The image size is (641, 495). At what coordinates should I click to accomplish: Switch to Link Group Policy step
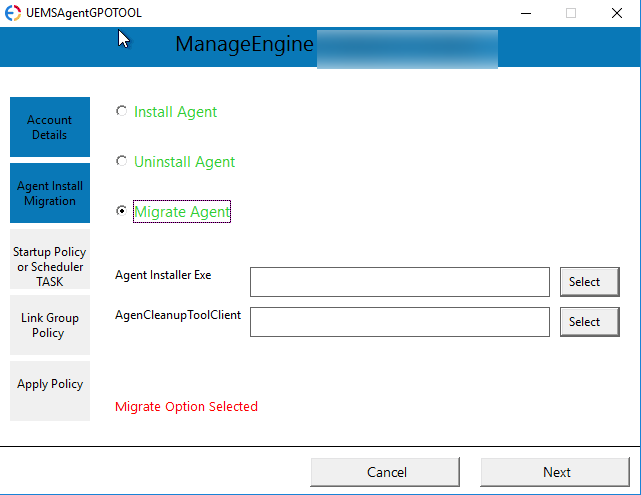pyautogui.click(x=50, y=325)
